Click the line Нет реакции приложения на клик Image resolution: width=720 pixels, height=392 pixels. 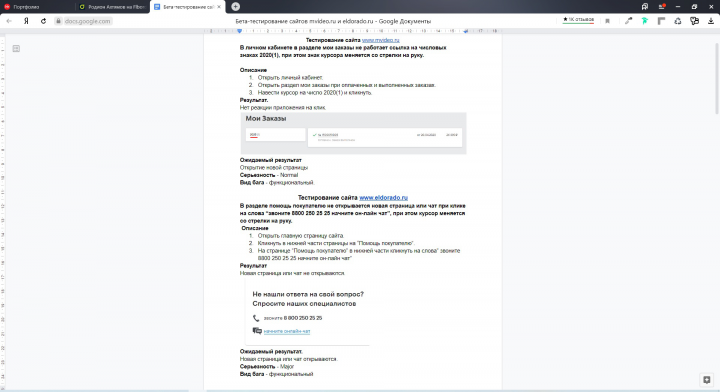[283, 107]
